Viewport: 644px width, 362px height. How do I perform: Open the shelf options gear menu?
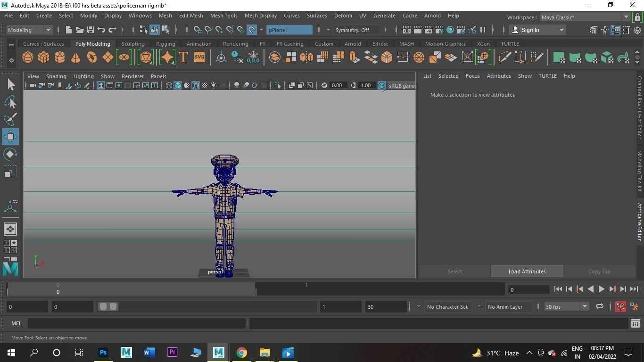(11, 60)
